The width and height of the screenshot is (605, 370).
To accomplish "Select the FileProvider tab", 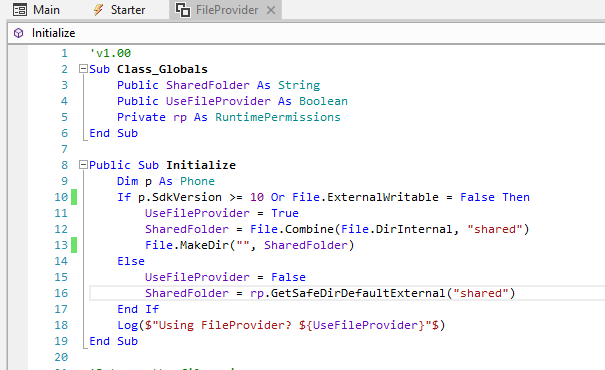I will [226, 10].
